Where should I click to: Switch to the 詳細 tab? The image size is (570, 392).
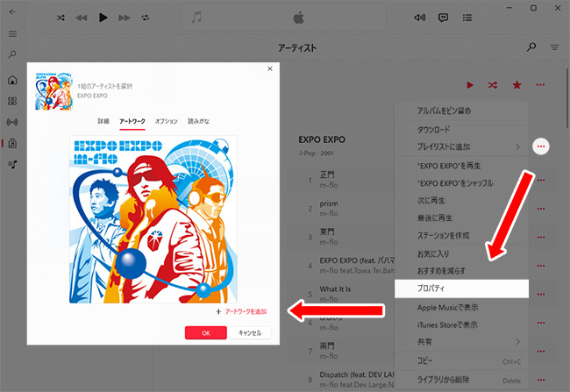tap(103, 121)
